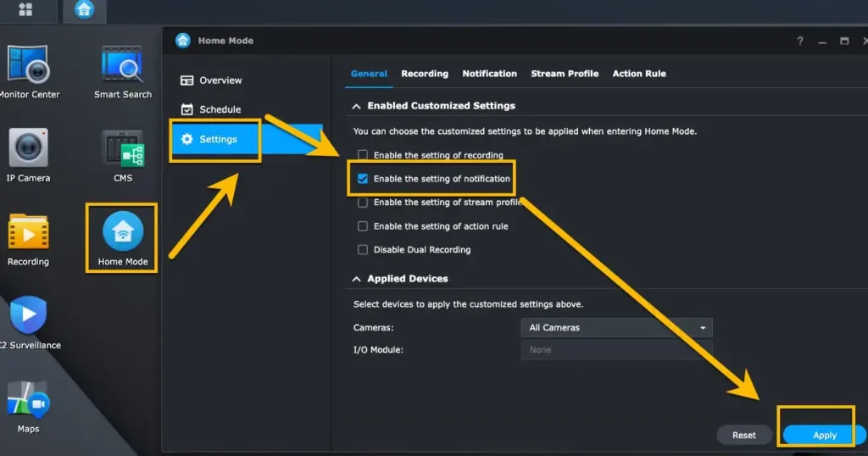Check Enable the setting of action rule

coord(363,226)
